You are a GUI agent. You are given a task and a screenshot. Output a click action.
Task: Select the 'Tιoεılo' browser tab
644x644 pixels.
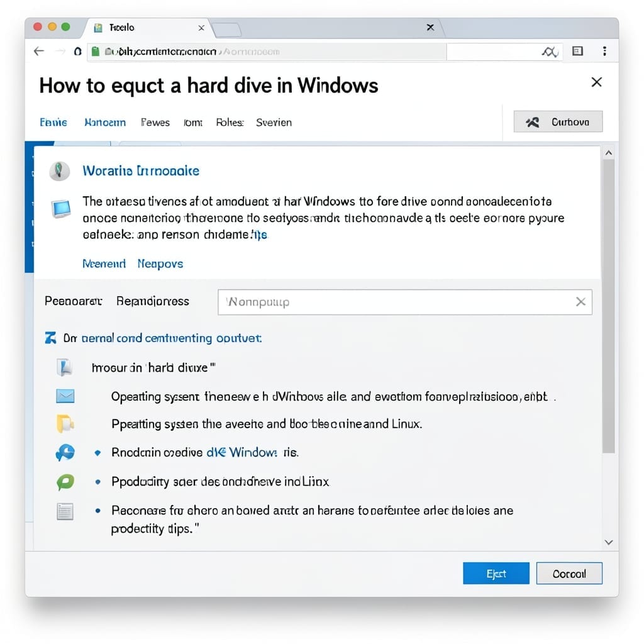tap(148, 28)
